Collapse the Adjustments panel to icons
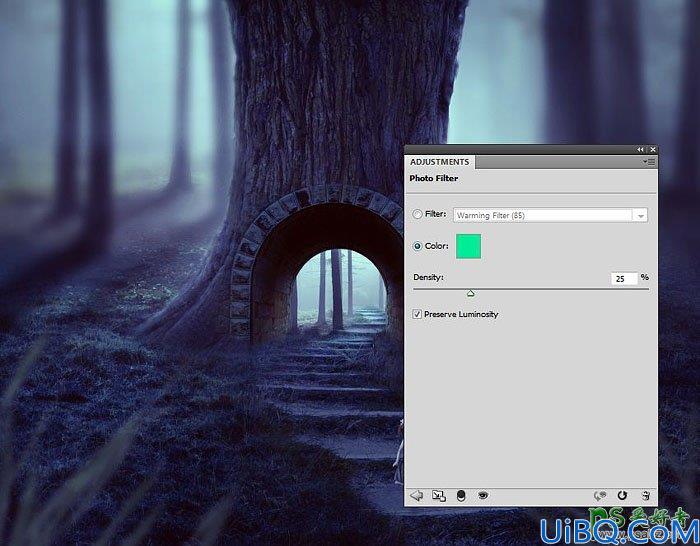Image resolution: width=700 pixels, height=546 pixels. tap(641, 150)
